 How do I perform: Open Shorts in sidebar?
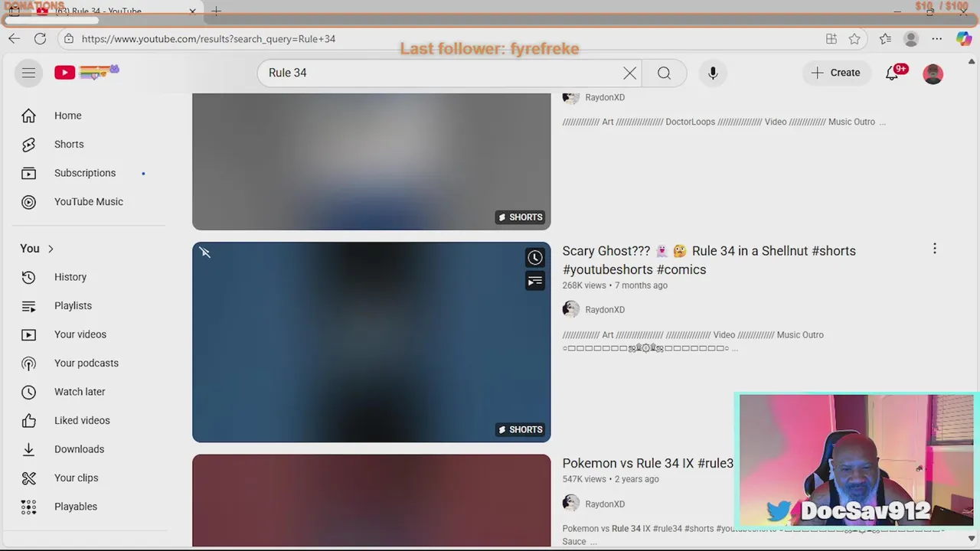(89, 144)
